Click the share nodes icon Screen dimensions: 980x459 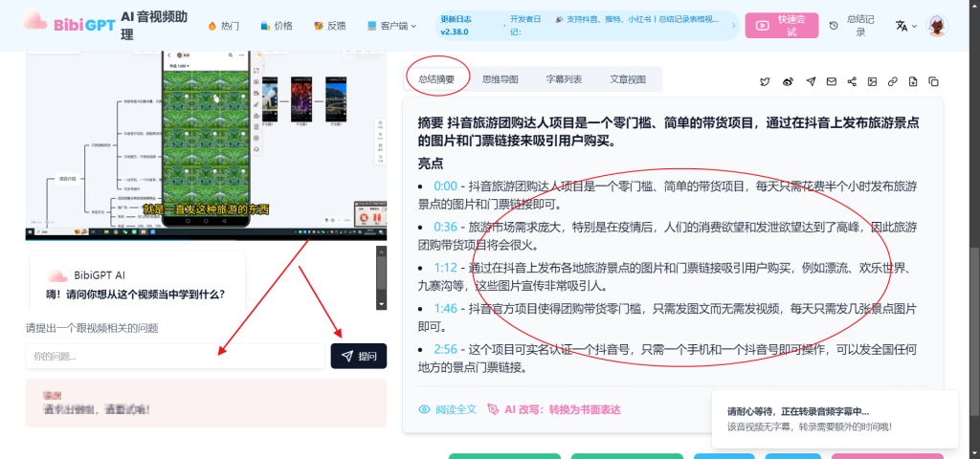click(851, 82)
